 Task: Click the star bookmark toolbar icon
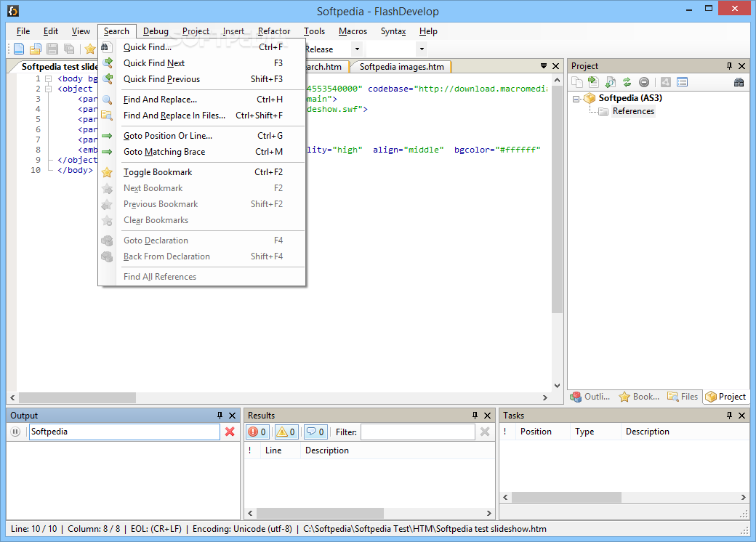pos(90,49)
